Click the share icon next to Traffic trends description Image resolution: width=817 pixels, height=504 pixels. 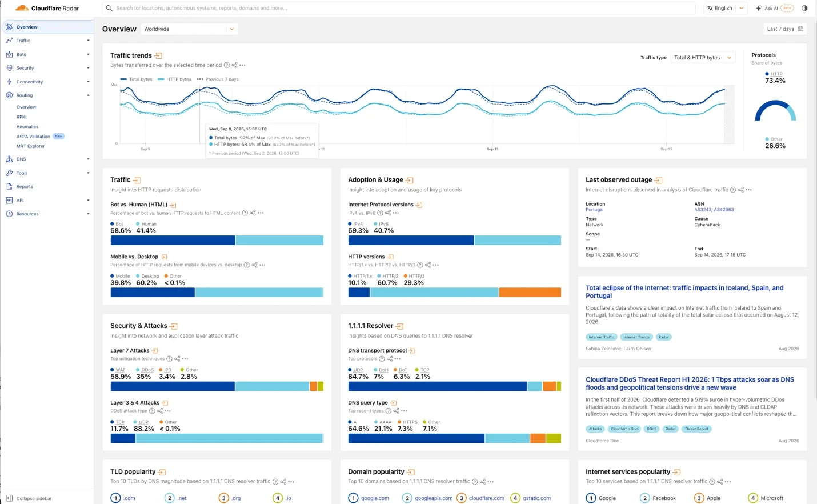pos(235,65)
